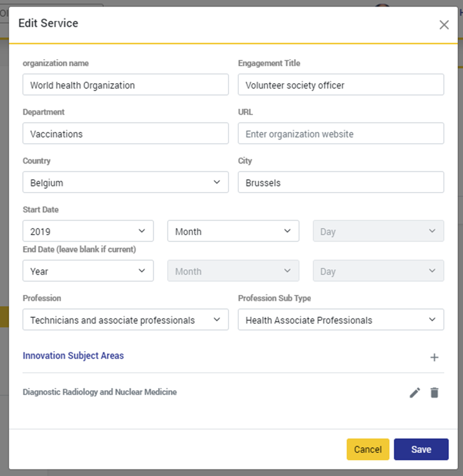Select the City input field
This screenshot has width=463, height=476.
pyautogui.click(x=341, y=183)
